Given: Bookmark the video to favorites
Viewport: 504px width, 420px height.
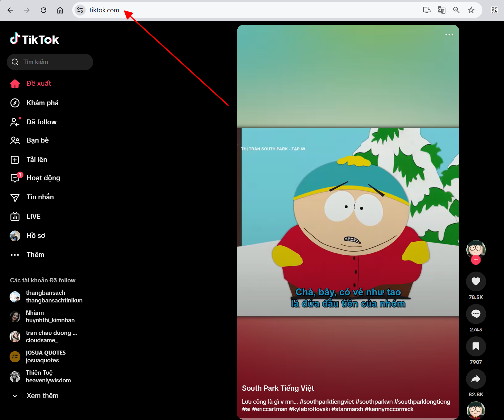Looking at the screenshot, I should 476,346.
